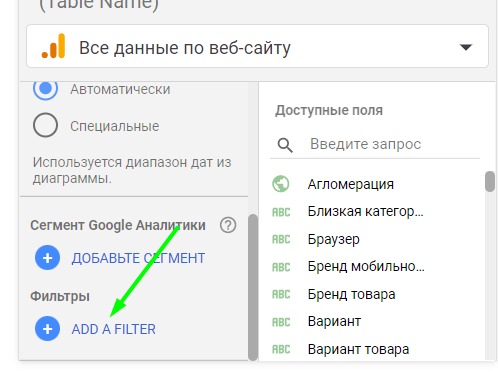Select the Вариант товара field
The height and width of the screenshot is (373, 498).
(358, 349)
